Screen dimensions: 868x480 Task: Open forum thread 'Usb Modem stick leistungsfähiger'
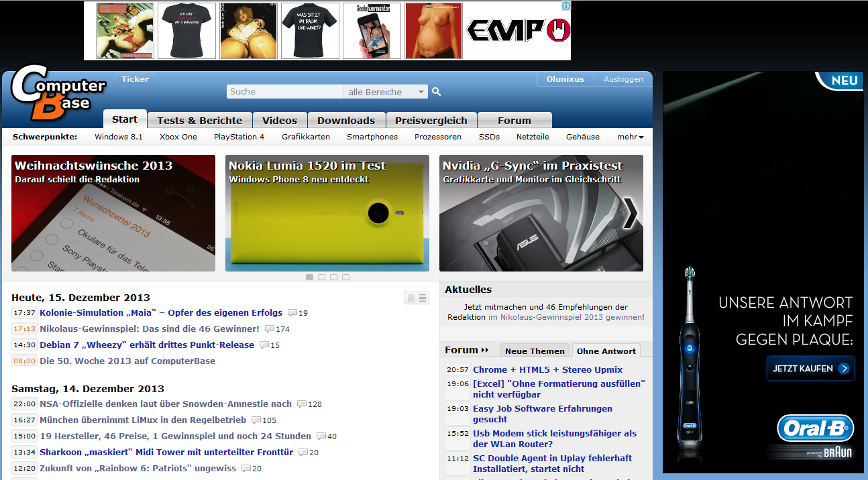tap(555, 439)
